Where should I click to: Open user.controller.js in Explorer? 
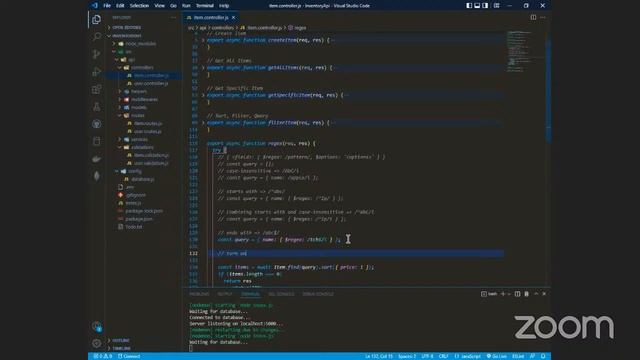point(151,83)
